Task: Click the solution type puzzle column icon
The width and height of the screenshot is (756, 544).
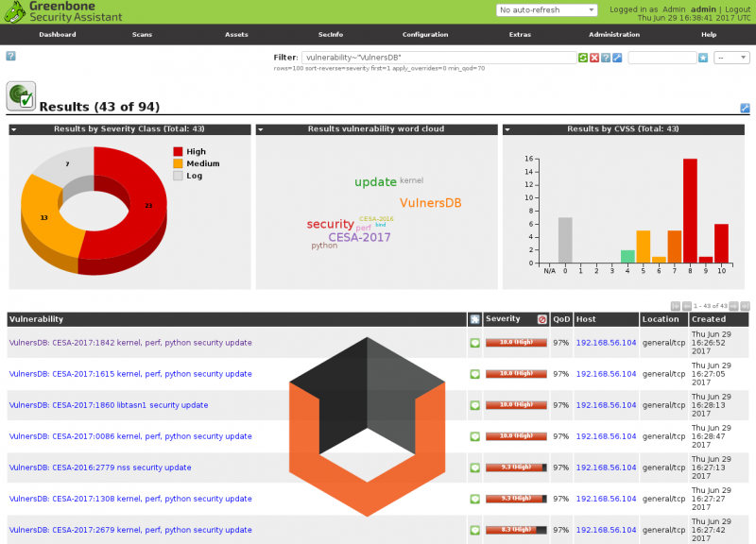Action: click(474, 319)
